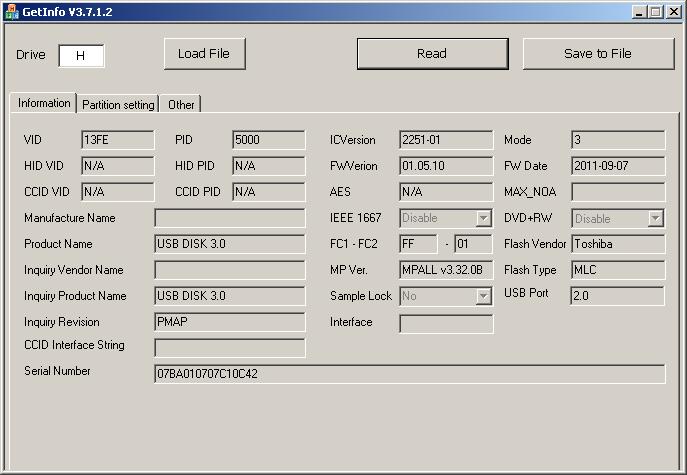Click the empty CCID Interface String field
687x475 pixels.
230,348
